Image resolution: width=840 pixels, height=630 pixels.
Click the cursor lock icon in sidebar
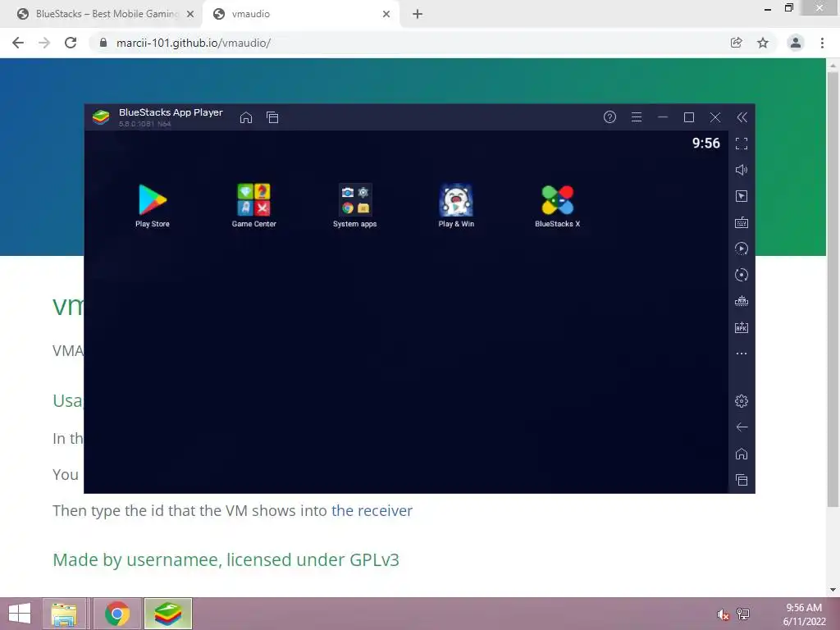(x=742, y=196)
